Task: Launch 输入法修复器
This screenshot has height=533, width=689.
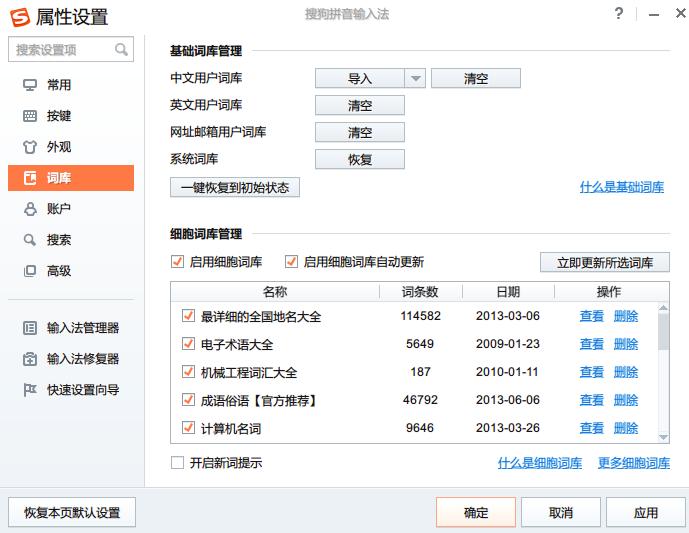Action: 71,359
